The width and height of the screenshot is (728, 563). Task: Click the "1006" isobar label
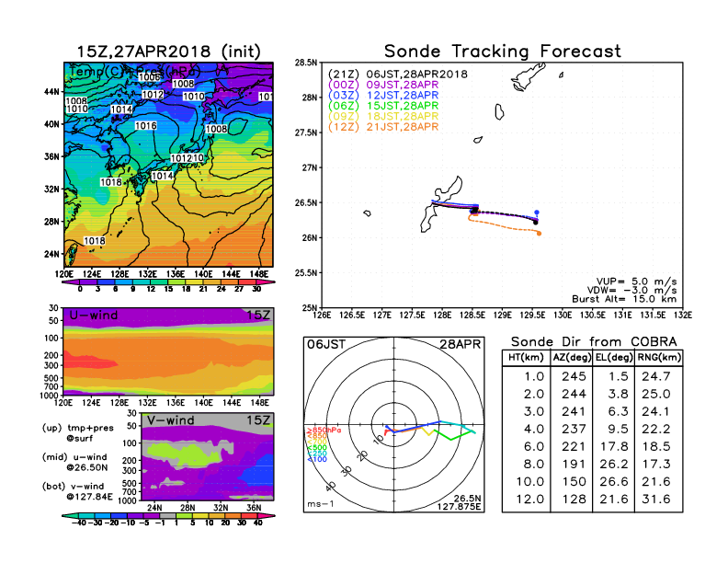click(150, 77)
